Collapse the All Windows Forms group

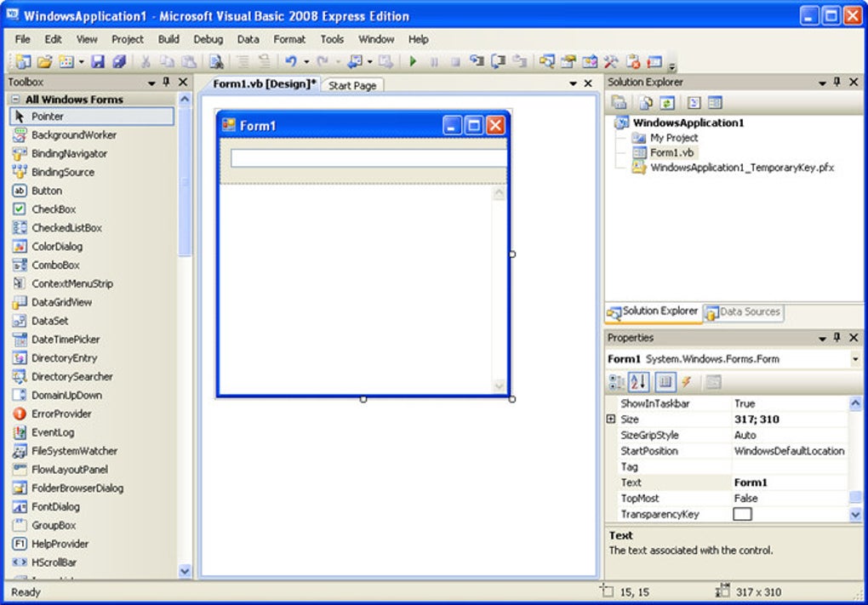pos(14,100)
